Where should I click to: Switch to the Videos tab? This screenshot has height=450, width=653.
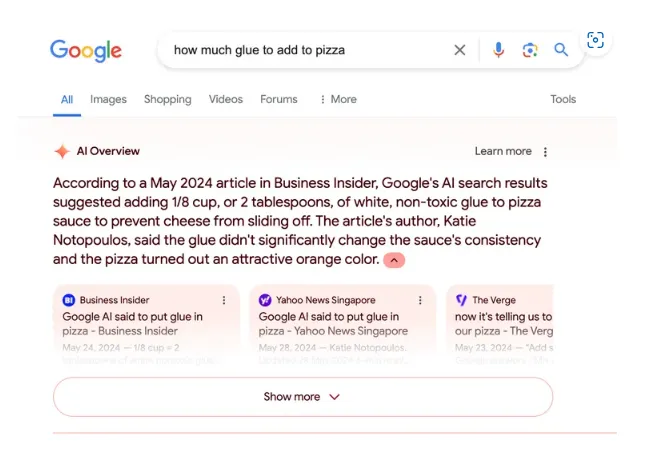(226, 99)
